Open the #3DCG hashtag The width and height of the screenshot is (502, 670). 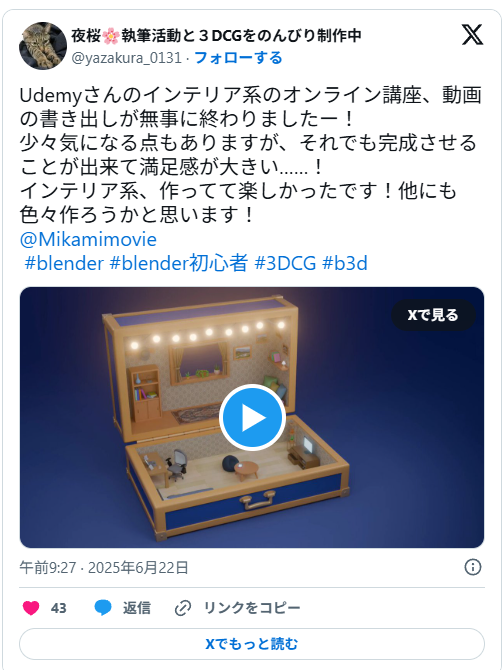click(285, 263)
